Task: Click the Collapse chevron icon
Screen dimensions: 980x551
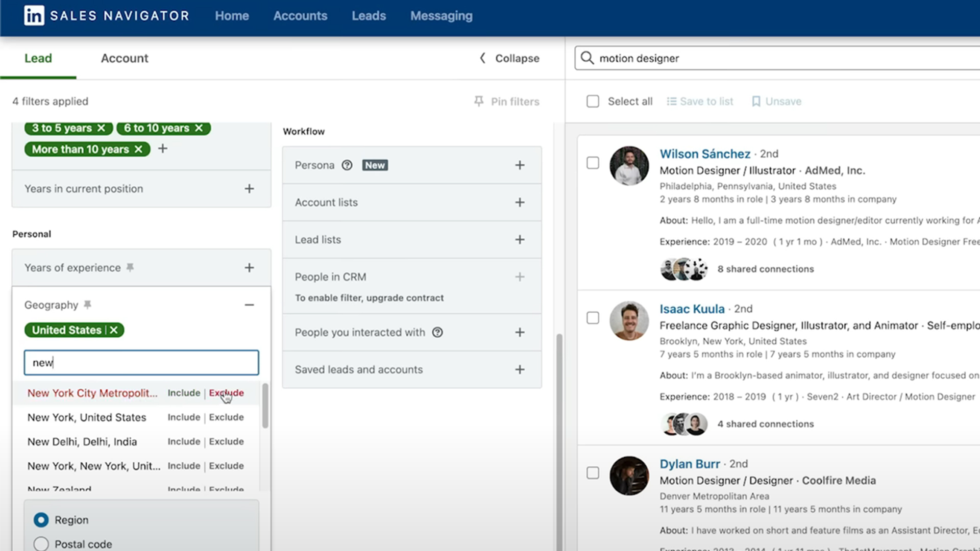Action: 482,58
